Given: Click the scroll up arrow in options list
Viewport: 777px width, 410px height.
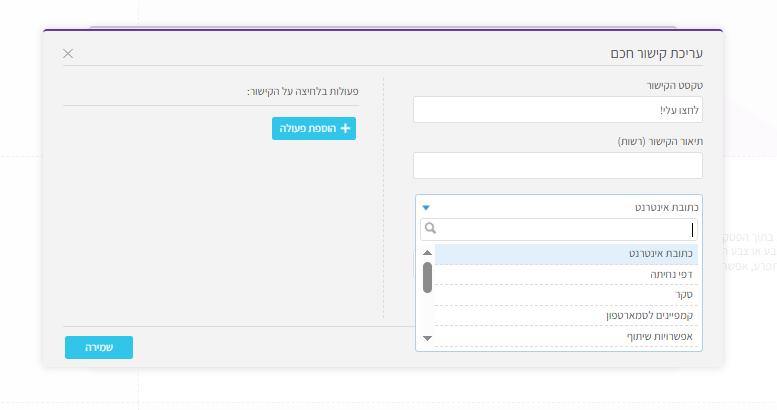Looking at the screenshot, I should (428, 253).
